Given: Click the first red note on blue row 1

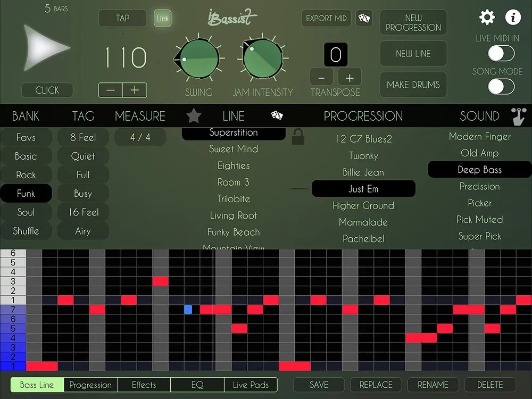Looking at the screenshot, I should [x=42, y=366].
